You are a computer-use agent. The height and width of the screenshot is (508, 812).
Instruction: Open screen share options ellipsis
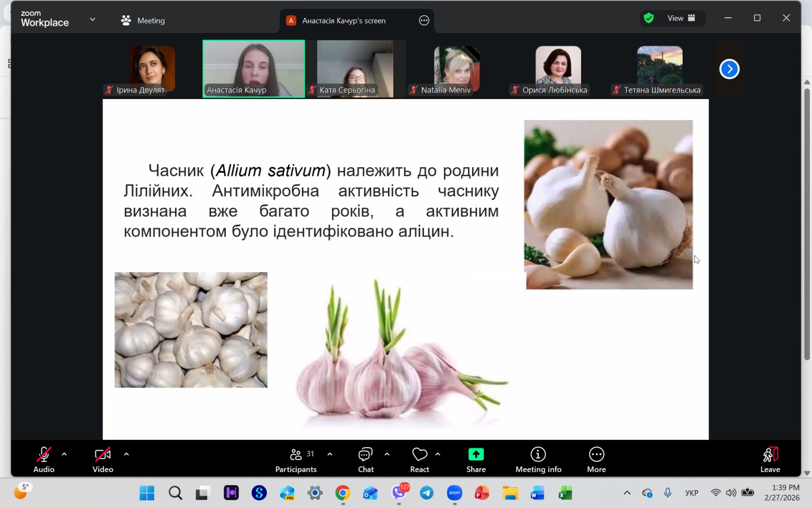coord(424,20)
